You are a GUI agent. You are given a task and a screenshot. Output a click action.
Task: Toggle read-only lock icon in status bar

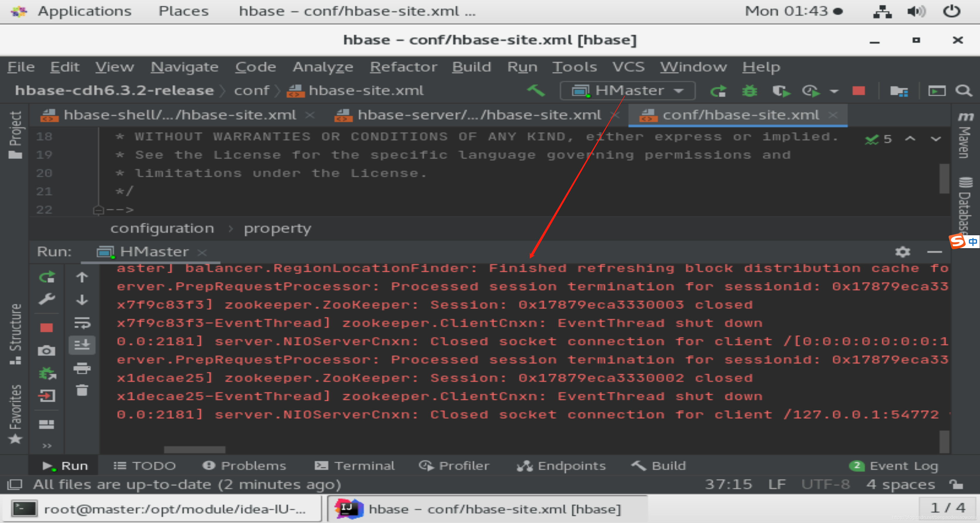(955, 484)
